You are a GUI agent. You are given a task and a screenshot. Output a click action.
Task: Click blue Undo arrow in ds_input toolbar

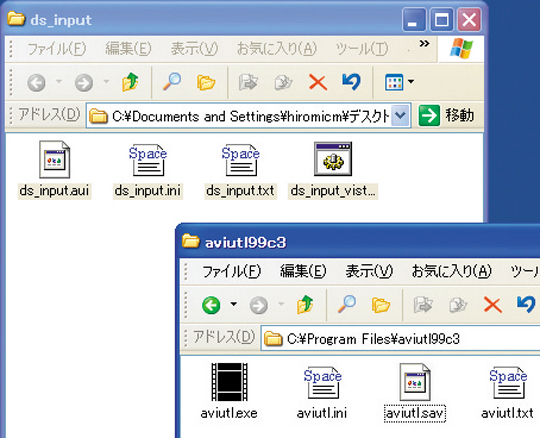[x=351, y=82]
